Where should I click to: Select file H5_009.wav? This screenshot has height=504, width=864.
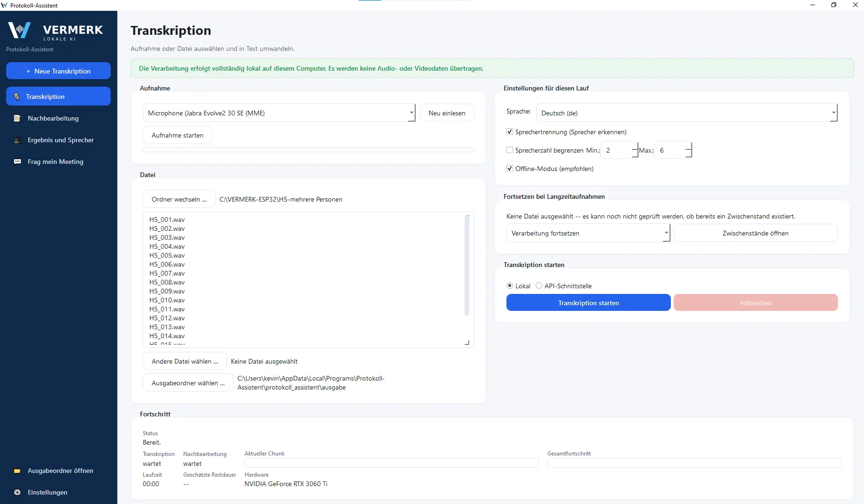[x=167, y=291]
